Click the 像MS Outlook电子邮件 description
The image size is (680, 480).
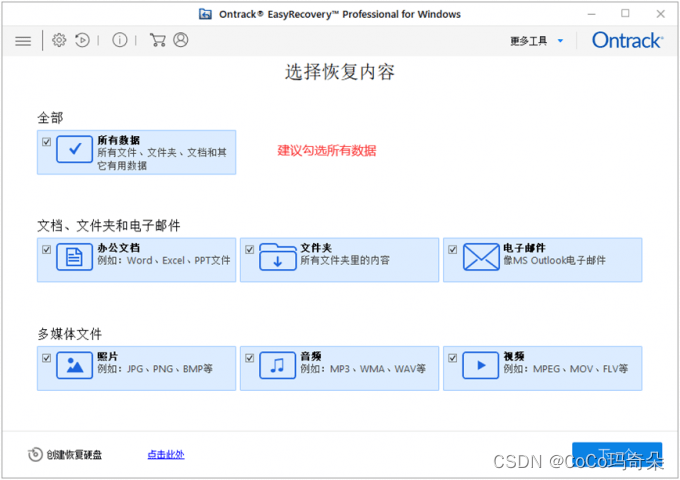tap(554, 260)
